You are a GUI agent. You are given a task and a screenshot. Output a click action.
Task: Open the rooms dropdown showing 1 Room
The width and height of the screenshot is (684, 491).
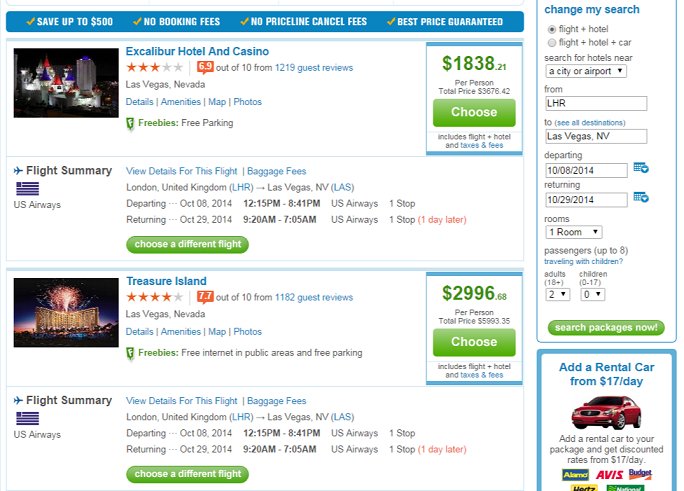(x=574, y=232)
